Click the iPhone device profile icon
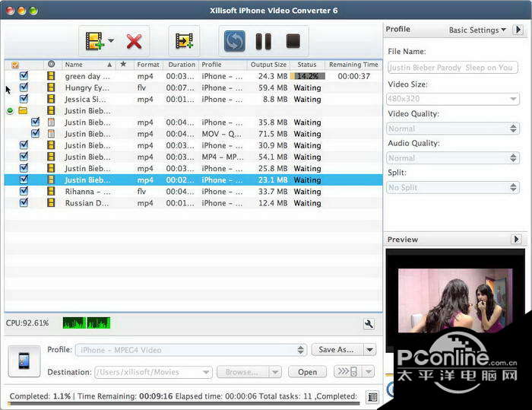Screen dimensions: 532x410 (x=24, y=361)
